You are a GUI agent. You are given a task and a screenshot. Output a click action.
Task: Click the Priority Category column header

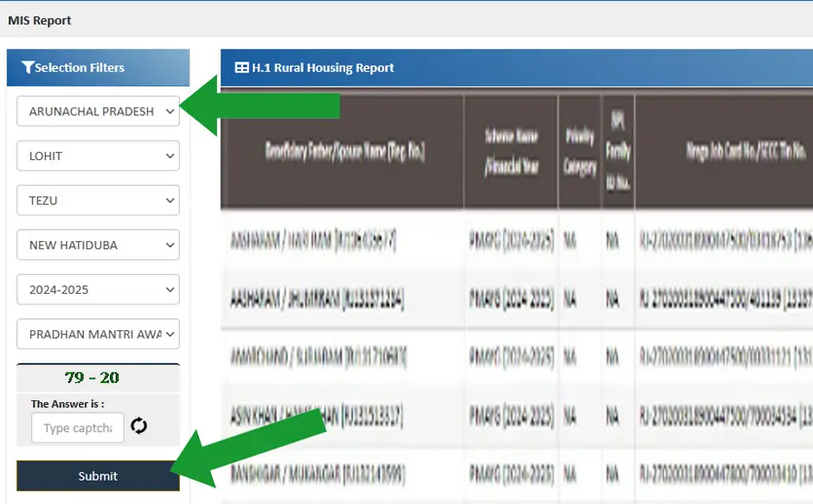579,152
